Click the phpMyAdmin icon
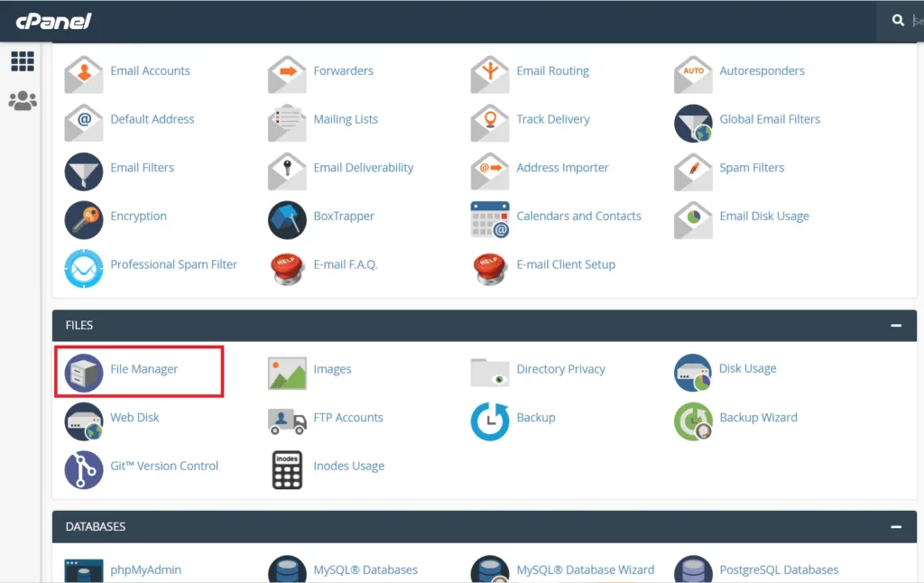The height and width of the screenshot is (583, 924). click(x=84, y=570)
